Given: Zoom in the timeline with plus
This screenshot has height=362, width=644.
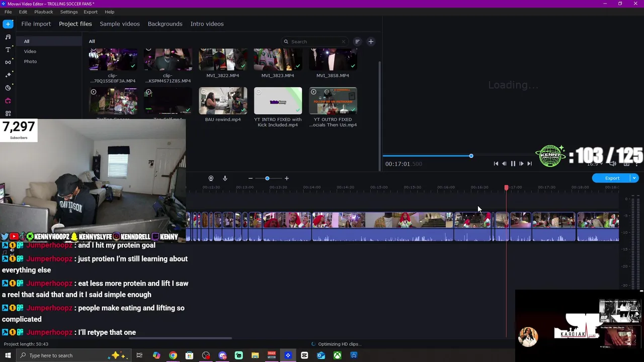Looking at the screenshot, I should click(x=287, y=178).
